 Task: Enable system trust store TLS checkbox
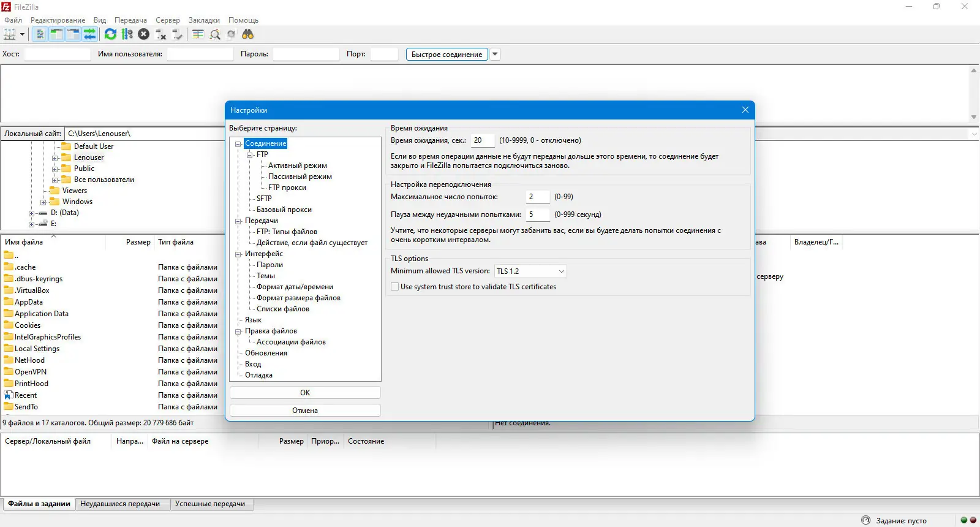[395, 287]
